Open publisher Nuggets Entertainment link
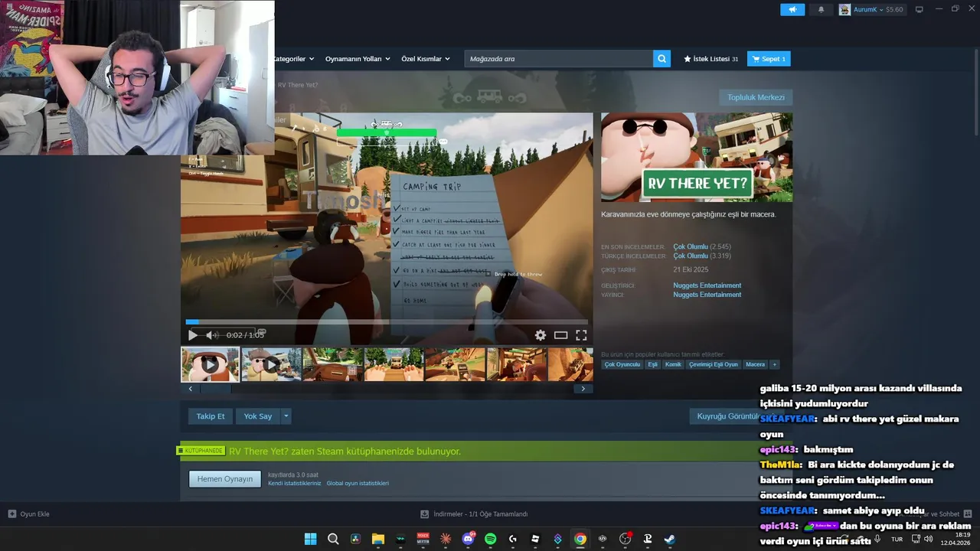980x551 pixels. [x=707, y=295]
